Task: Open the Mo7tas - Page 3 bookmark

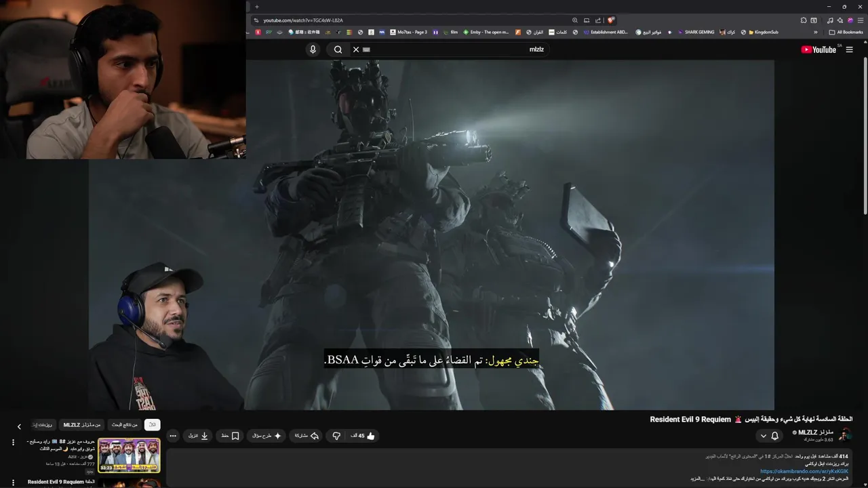Action: click(408, 32)
